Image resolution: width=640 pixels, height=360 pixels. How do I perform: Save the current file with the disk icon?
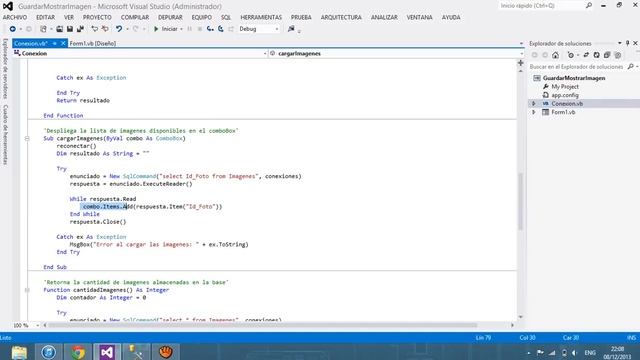[70, 29]
